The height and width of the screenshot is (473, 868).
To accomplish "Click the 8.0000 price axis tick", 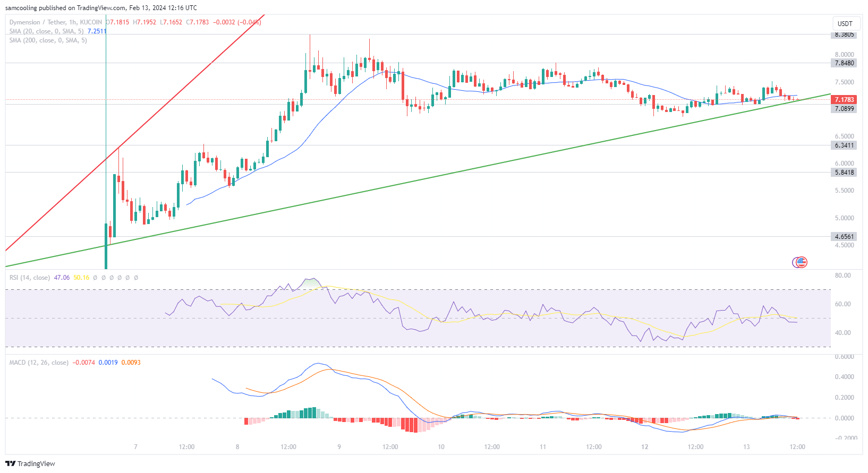I will pyautogui.click(x=844, y=55).
